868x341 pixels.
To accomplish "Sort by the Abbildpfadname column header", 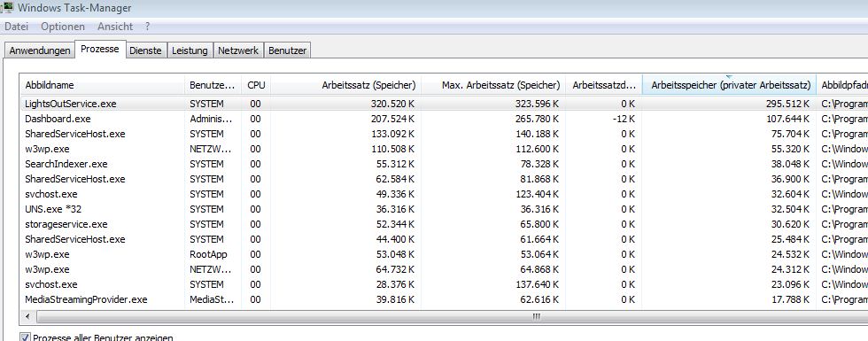I will (x=842, y=85).
